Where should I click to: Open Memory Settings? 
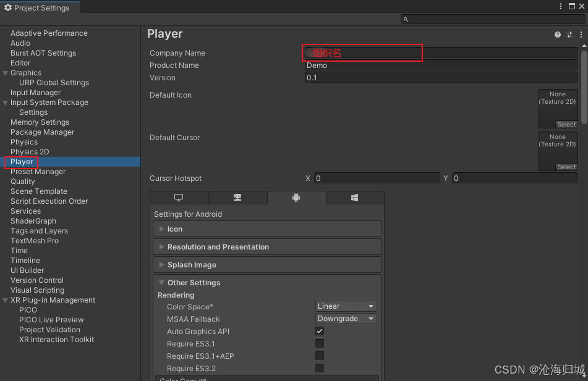click(40, 122)
